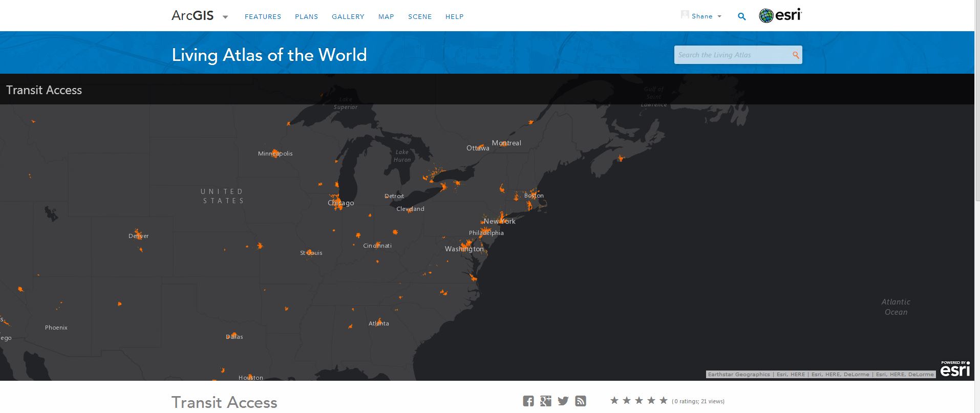Click the '0 ratings; 21 views' text
980x413 pixels.
pyautogui.click(x=698, y=402)
